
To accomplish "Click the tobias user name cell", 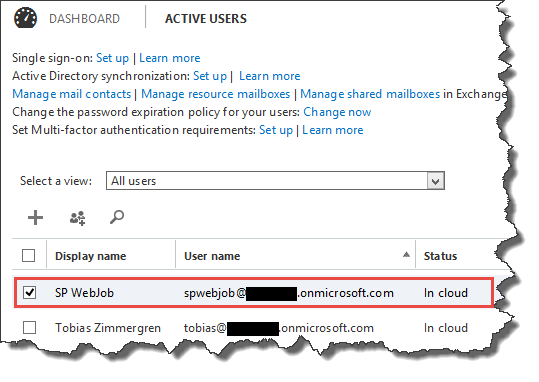I will click(x=279, y=328).
